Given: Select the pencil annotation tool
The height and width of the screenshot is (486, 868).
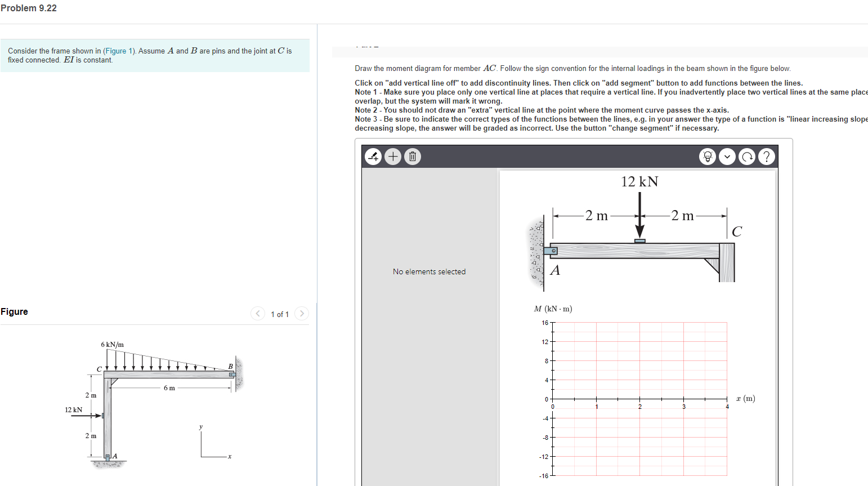Looking at the screenshot, I should click(373, 156).
